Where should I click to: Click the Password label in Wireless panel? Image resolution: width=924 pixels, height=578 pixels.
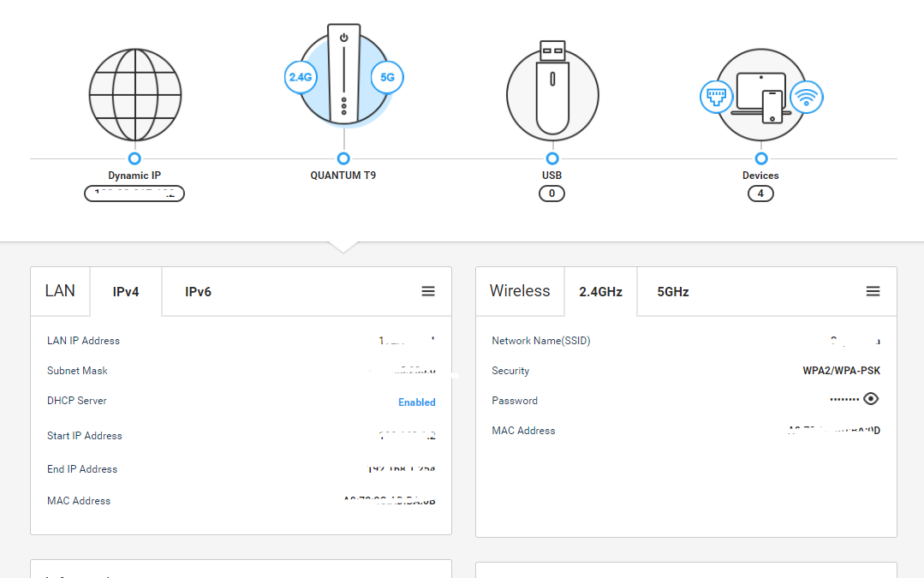515,401
